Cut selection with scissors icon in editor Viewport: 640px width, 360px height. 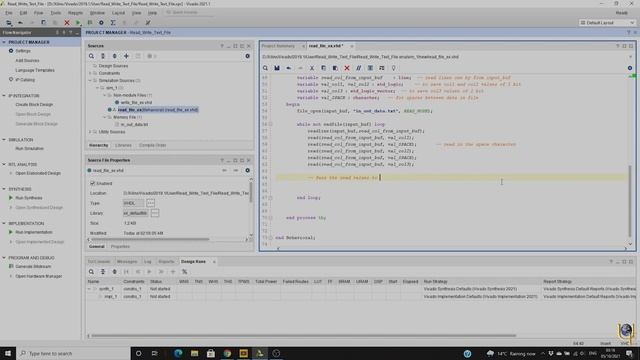312,68
